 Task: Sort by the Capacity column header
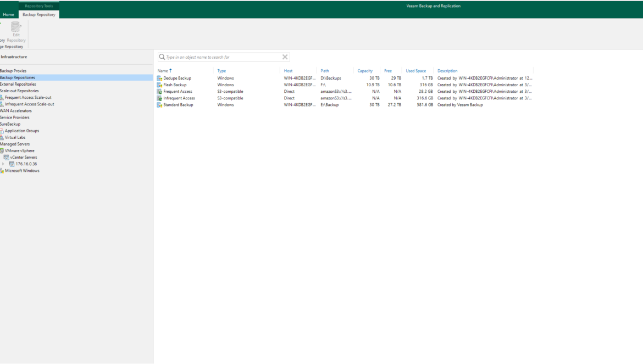tap(365, 71)
